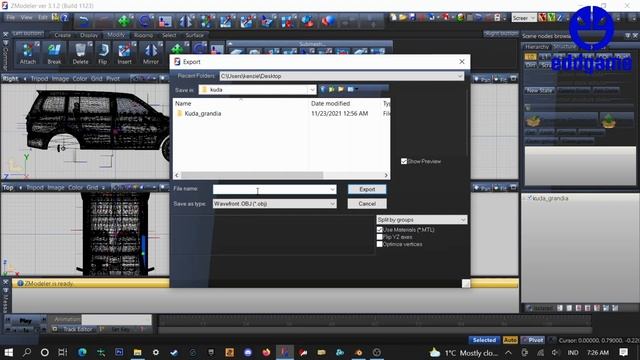Switch to the Display tab
This screenshot has height=360, width=640.
(x=89, y=35)
